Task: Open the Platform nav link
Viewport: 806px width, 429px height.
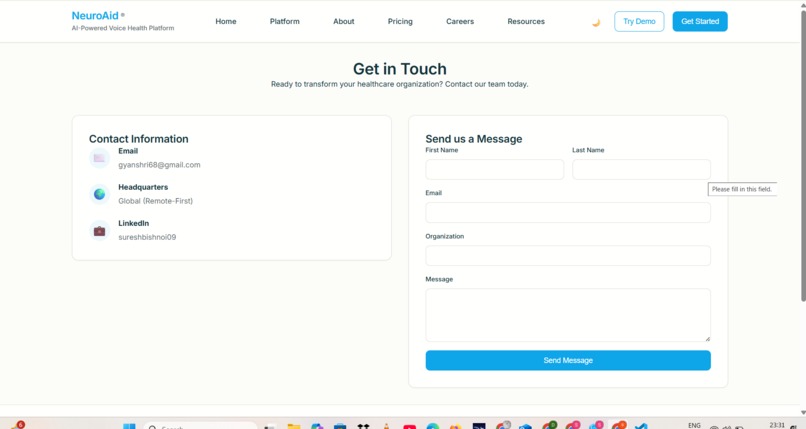Action: [x=284, y=22]
